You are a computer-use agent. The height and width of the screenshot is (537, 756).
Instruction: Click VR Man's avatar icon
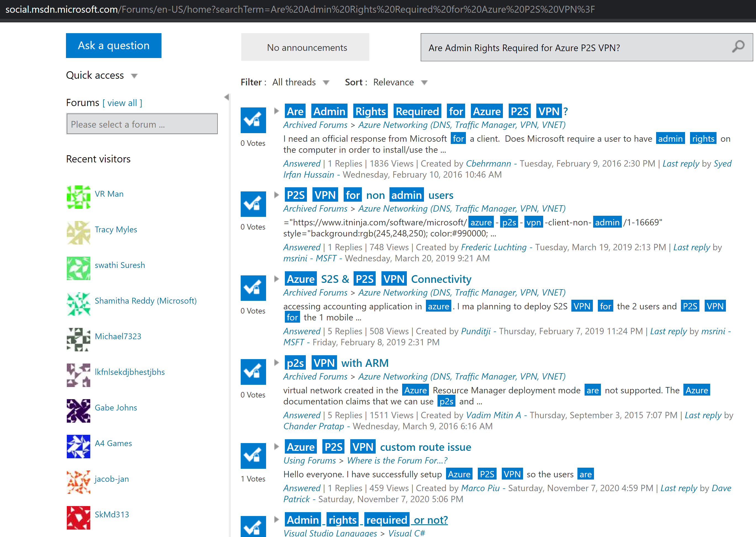coord(78,198)
